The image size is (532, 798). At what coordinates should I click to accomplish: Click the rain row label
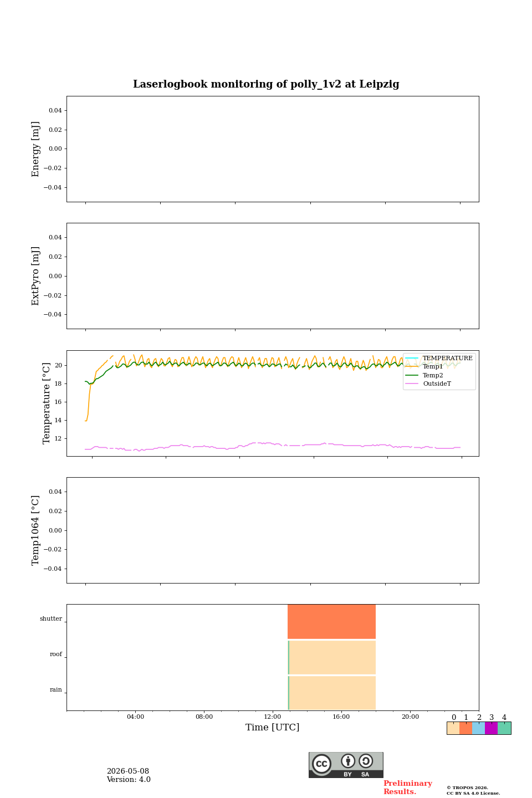[x=56, y=690]
